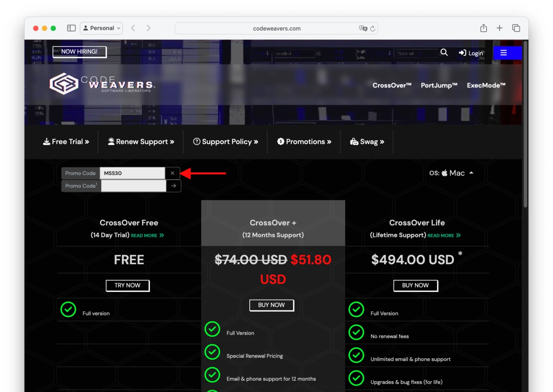
Task: Expand the OS Mac selector
Action: tap(451, 173)
